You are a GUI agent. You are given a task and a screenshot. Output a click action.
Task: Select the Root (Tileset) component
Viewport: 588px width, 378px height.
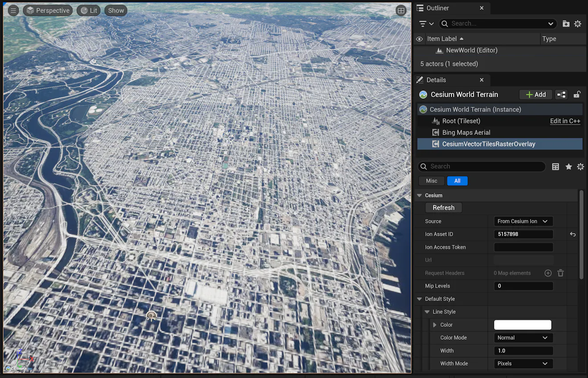point(461,121)
